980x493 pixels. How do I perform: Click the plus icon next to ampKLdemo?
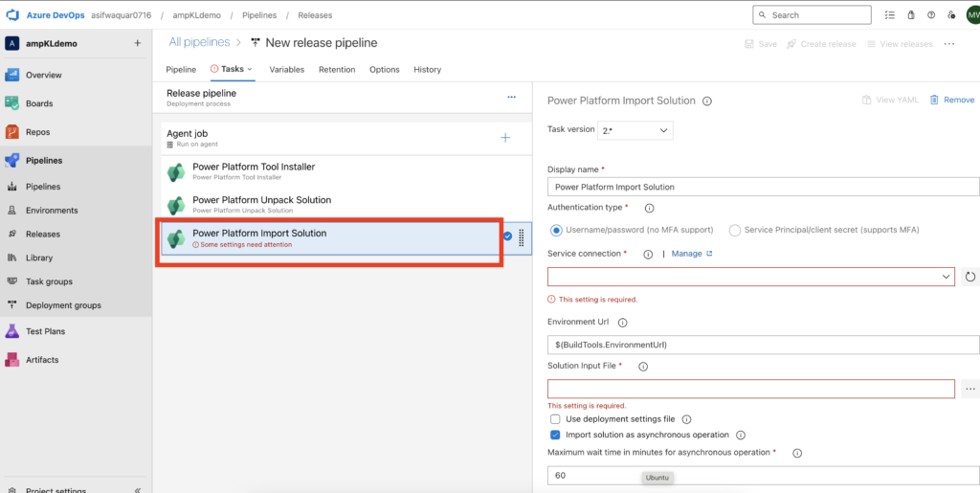138,44
